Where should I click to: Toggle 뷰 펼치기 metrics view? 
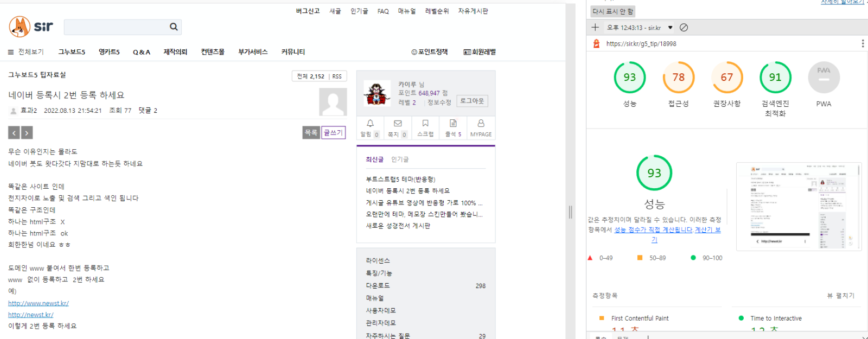tap(840, 296)
